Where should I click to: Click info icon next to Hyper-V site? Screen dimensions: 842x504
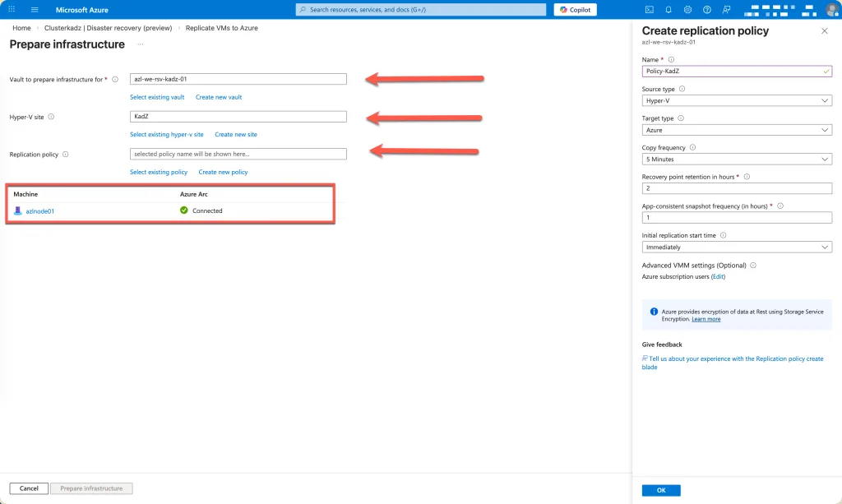51,117
